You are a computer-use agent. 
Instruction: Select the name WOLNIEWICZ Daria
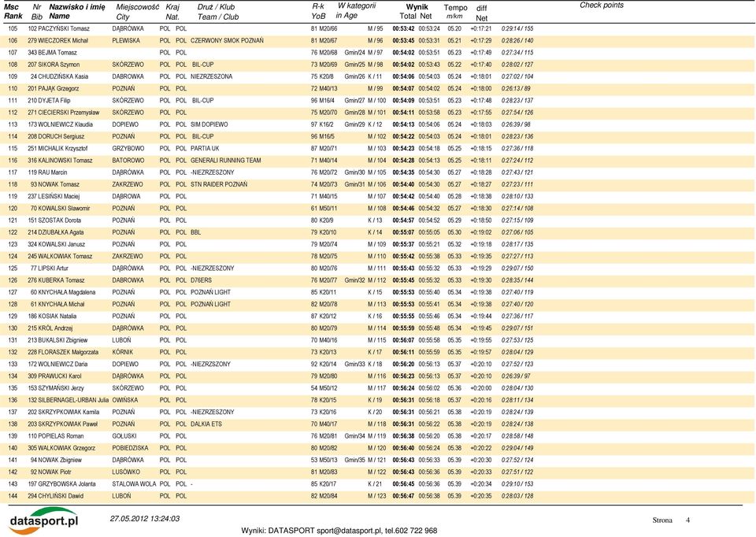63,365
